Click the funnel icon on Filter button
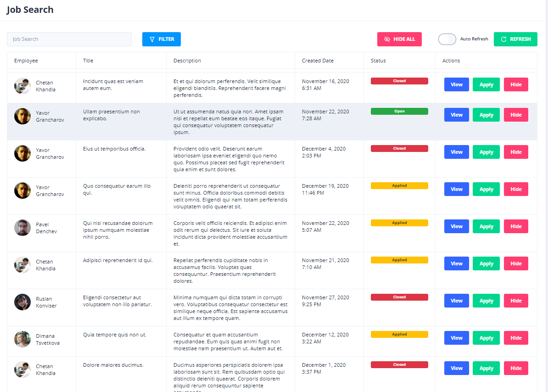The width and height of the screenshot is (548, 392). click(x=152, y=39)
